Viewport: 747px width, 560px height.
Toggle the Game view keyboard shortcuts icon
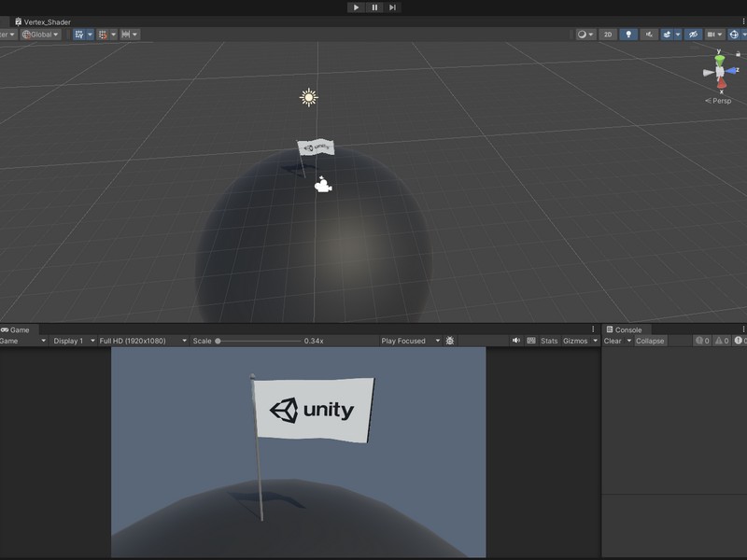pos(531,341)
